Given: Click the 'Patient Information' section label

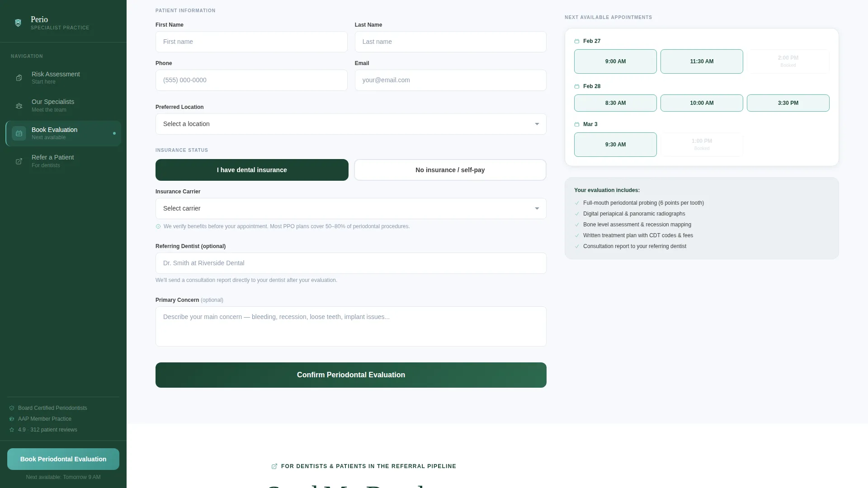Looking at the screenshot, I should (x=185, y=10).
